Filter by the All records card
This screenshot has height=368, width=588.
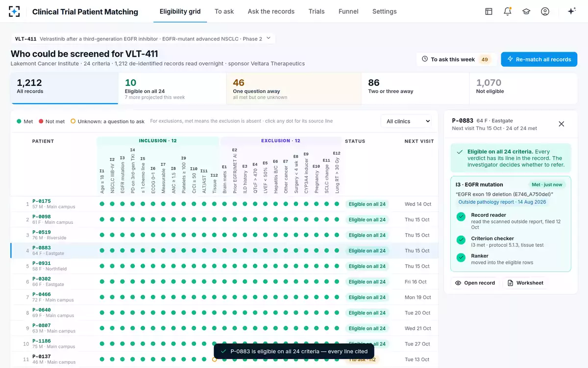64,88
